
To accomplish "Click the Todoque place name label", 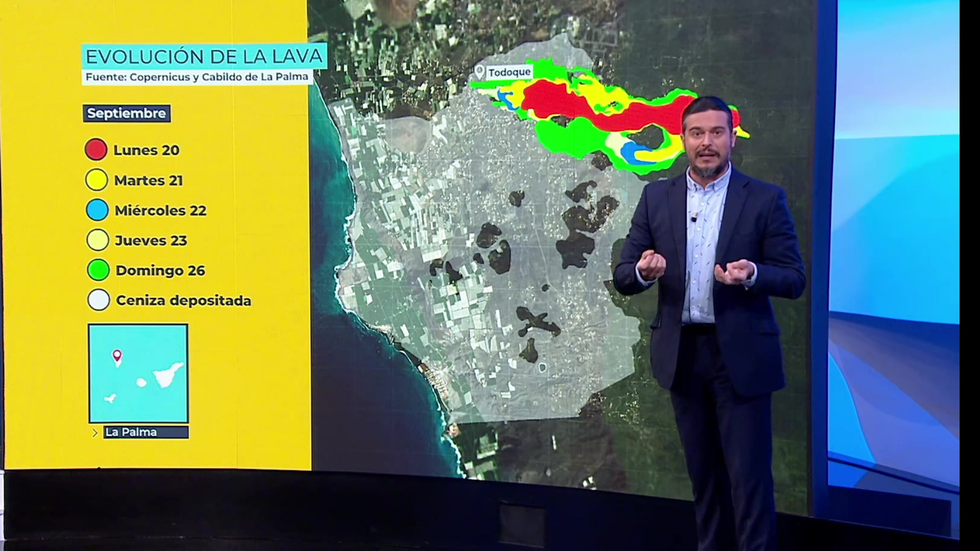I will pos(509,72).
